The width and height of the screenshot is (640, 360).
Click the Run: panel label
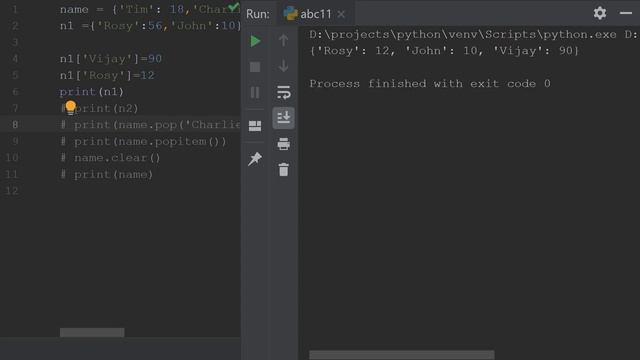pos(258,14)
